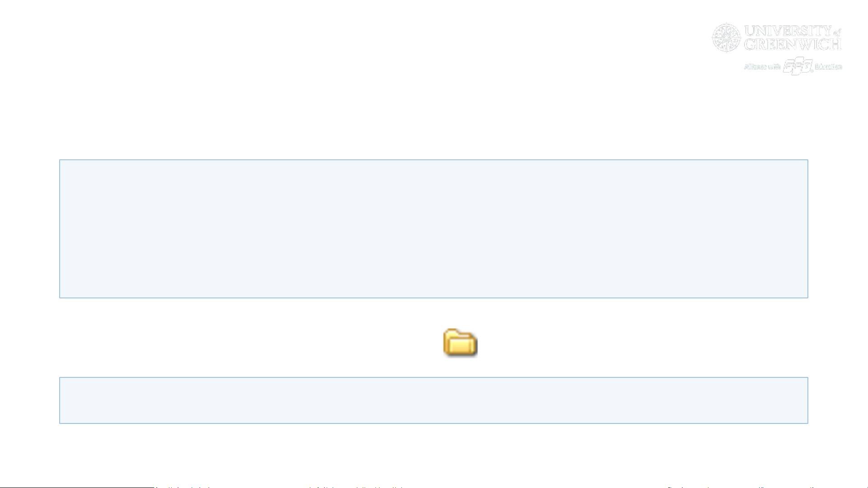Click the right edge of the small box

point(808,400)
